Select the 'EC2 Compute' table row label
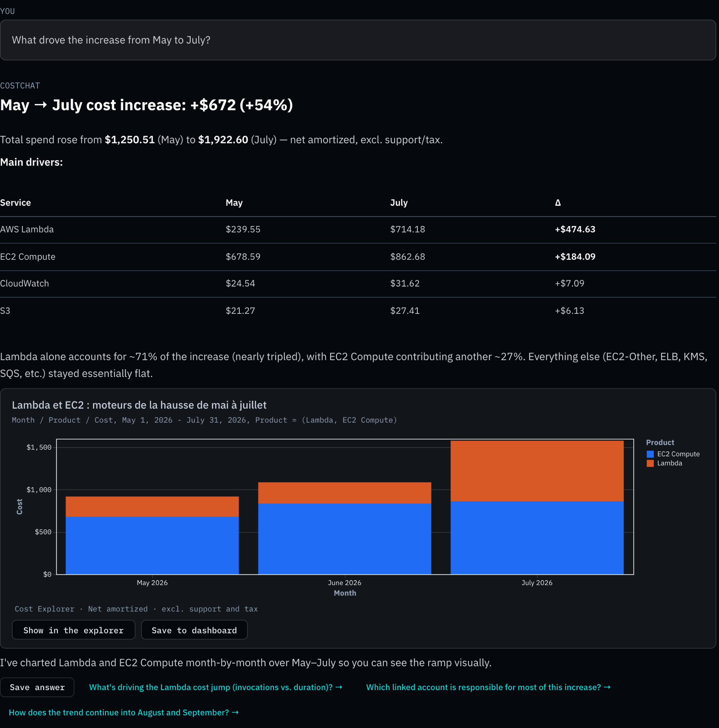This screenshot has height=728, width=719. (27, 256)
